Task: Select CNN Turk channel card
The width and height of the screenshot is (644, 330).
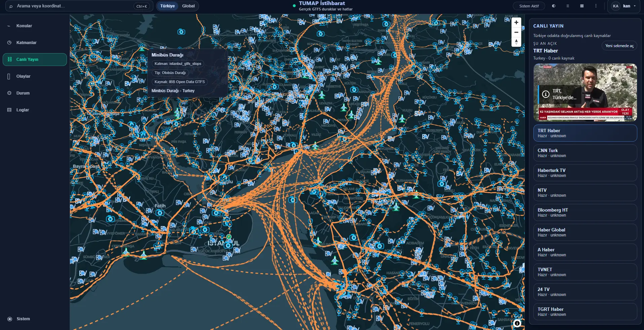Action: tap(585, 153)
